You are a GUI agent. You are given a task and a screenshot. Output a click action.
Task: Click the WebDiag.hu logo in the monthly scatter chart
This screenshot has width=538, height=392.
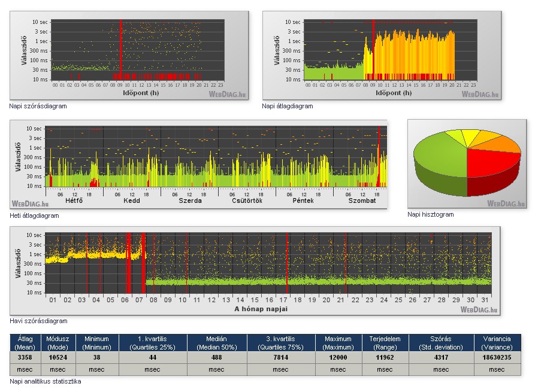[479, 309]
